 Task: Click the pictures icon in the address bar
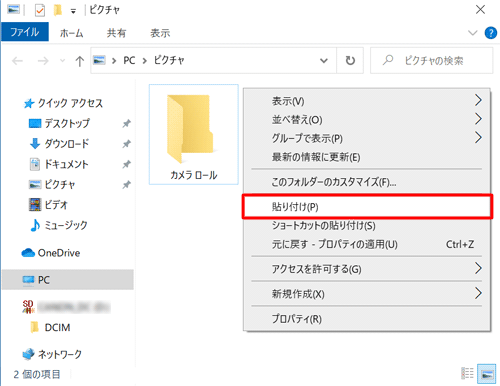pyautogui.click(x=99, y=60)
